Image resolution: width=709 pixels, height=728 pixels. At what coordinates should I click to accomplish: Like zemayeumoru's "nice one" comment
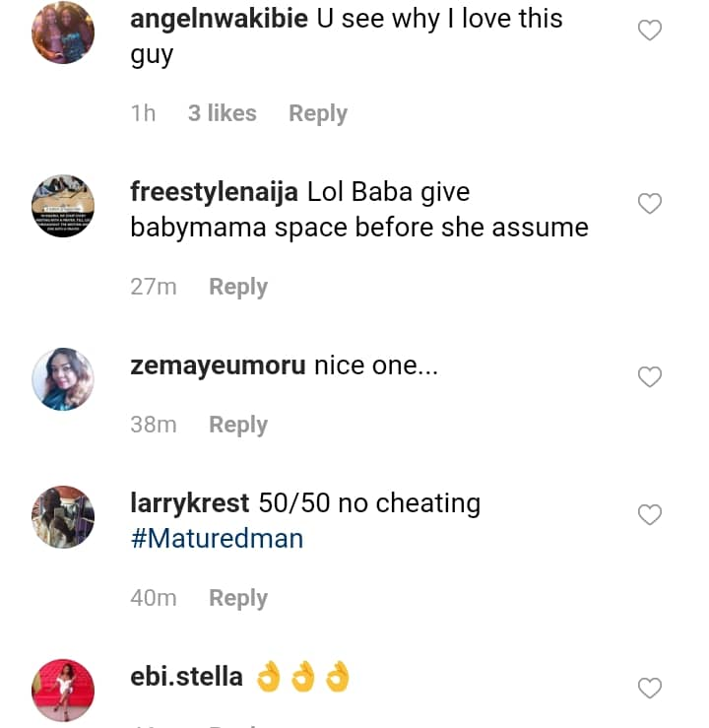click(650, 376)
